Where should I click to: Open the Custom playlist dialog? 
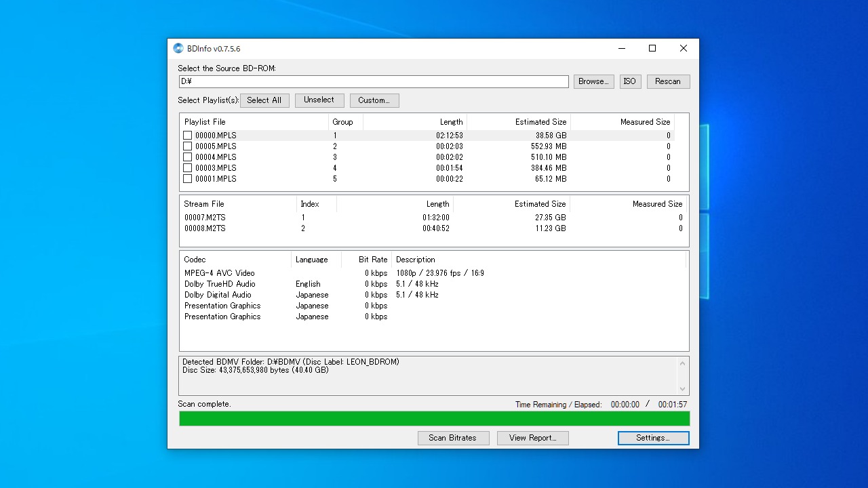(x=374, y=100)
